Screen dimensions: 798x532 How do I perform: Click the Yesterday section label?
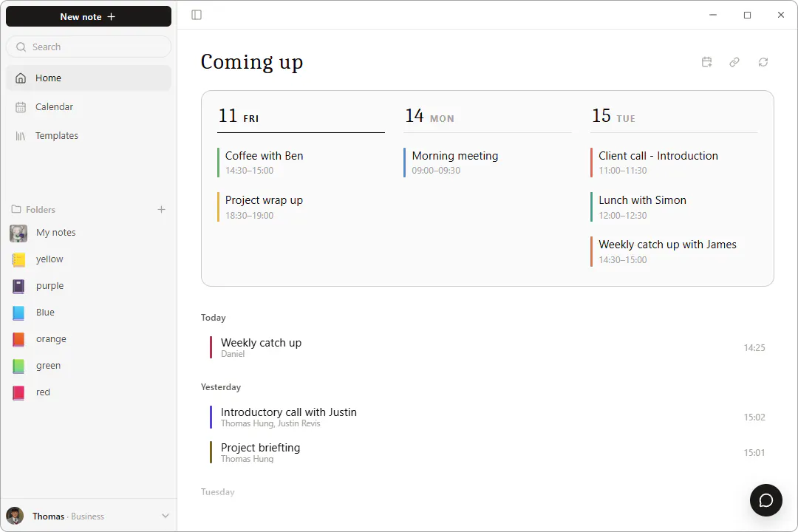(221, 387)
